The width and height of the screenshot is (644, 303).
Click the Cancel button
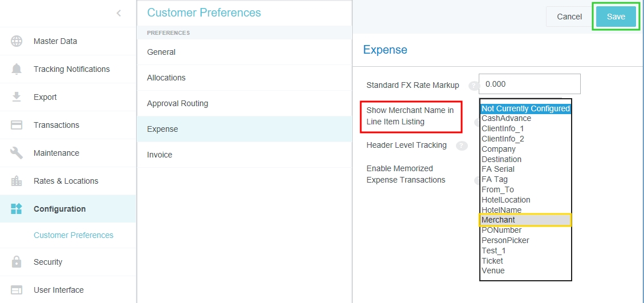(x=569, y=17)
